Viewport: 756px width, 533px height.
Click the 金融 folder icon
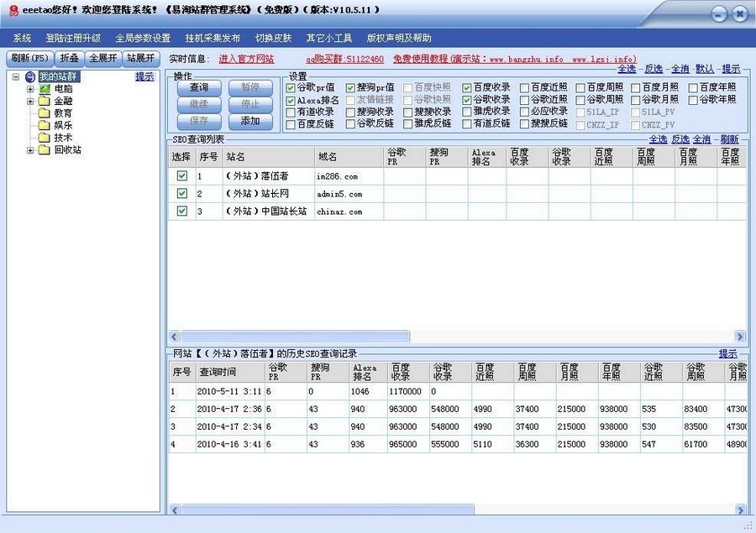click(45, 101)
